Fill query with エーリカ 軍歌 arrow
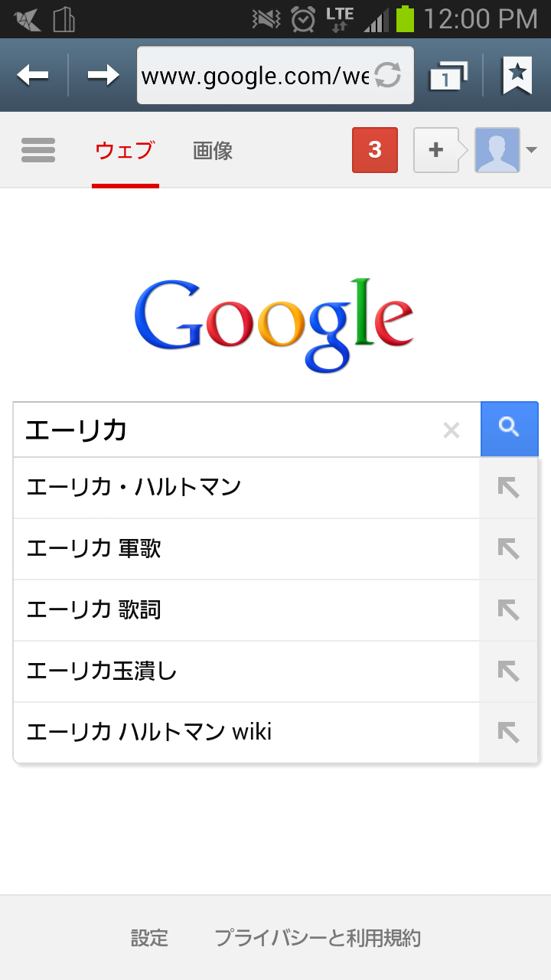This screenshot has height=980, width=551. pyautogui.click(x=508, y=549)
